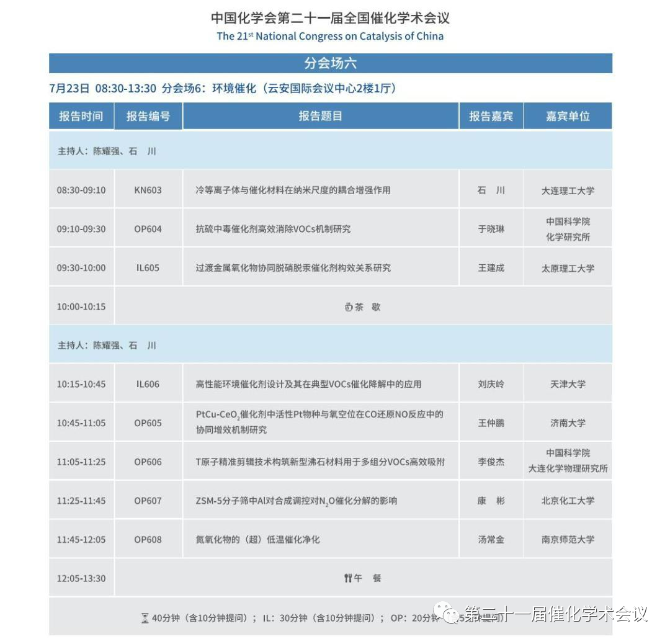Click the 报告嘉宾 column header
The image size is (670, 644).
point(491,116)
